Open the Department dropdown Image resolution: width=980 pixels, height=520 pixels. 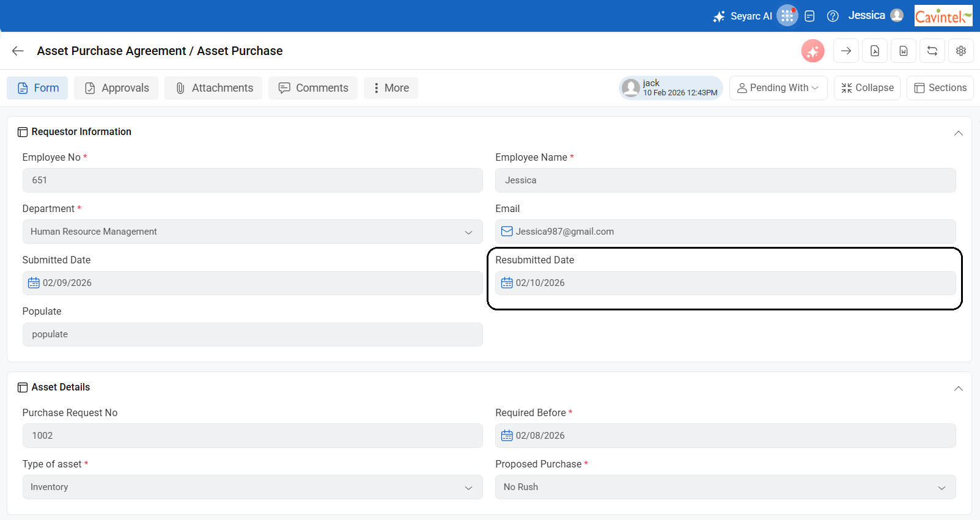pyautogui.click(x=252, y=232)
